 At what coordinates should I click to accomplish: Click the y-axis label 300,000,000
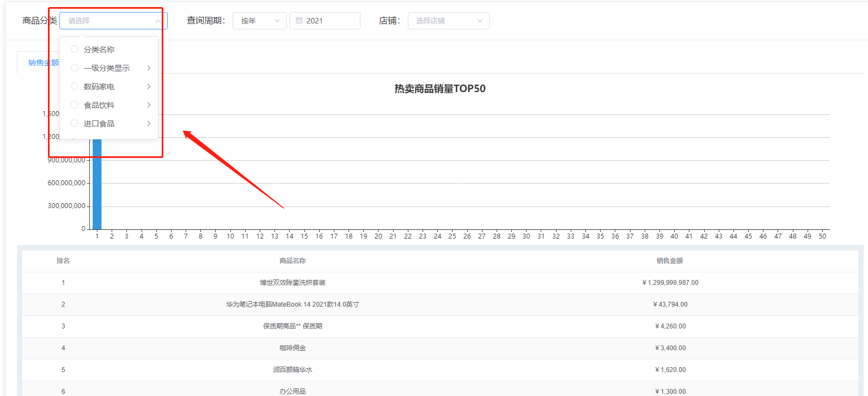pos(66,206)
